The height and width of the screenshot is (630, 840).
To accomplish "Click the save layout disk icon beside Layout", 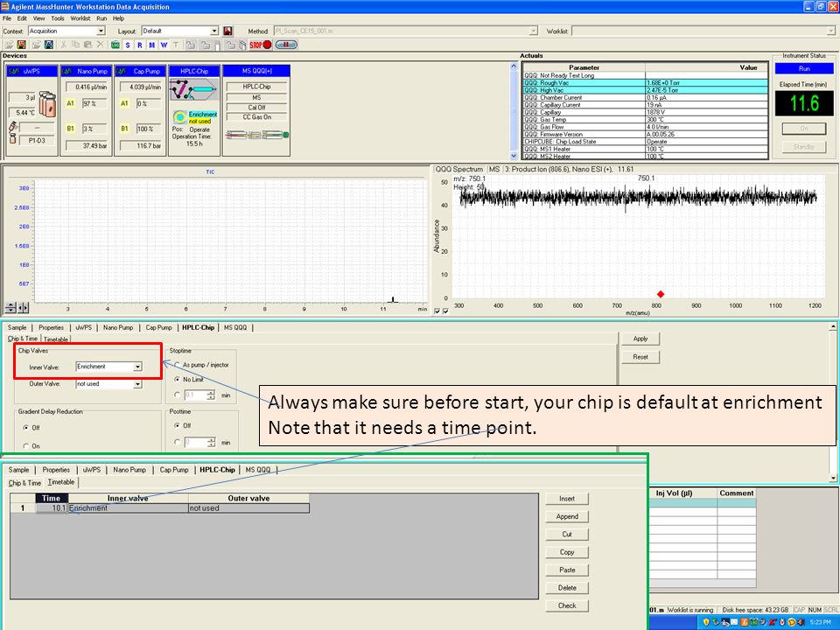I will [x=227, y=31].
